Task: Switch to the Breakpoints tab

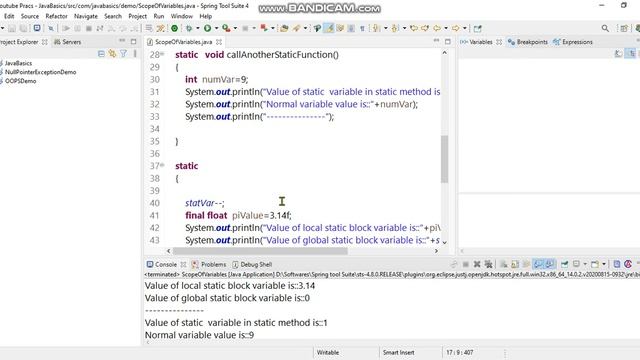Action: point(528,42)
